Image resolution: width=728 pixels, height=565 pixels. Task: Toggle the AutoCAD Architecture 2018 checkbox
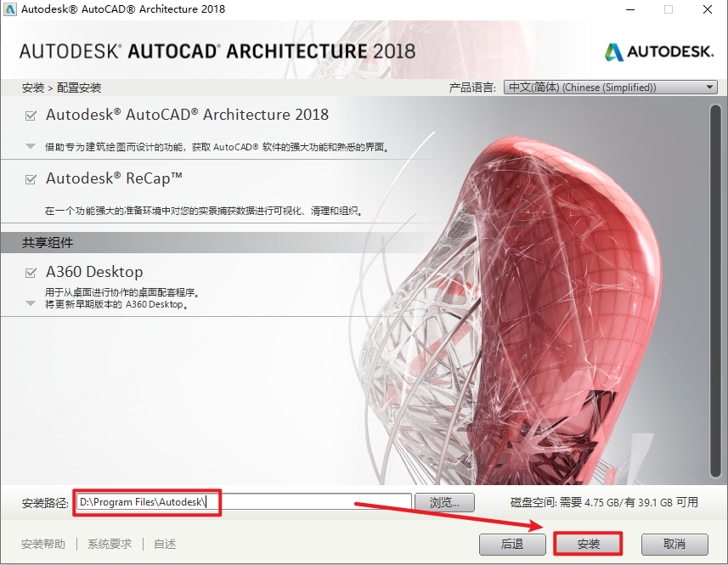(x=31, y=116)
